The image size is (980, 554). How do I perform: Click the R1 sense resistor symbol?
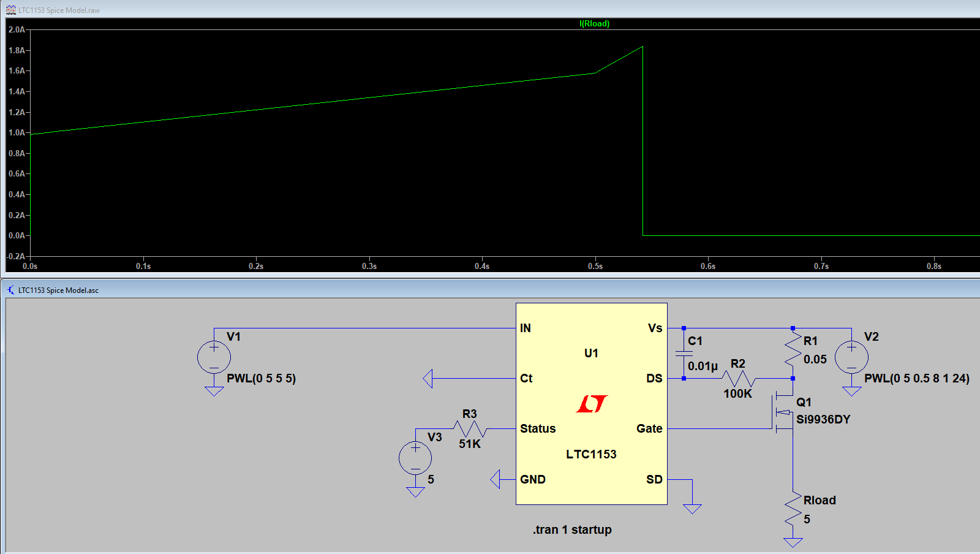pos(793,349)
